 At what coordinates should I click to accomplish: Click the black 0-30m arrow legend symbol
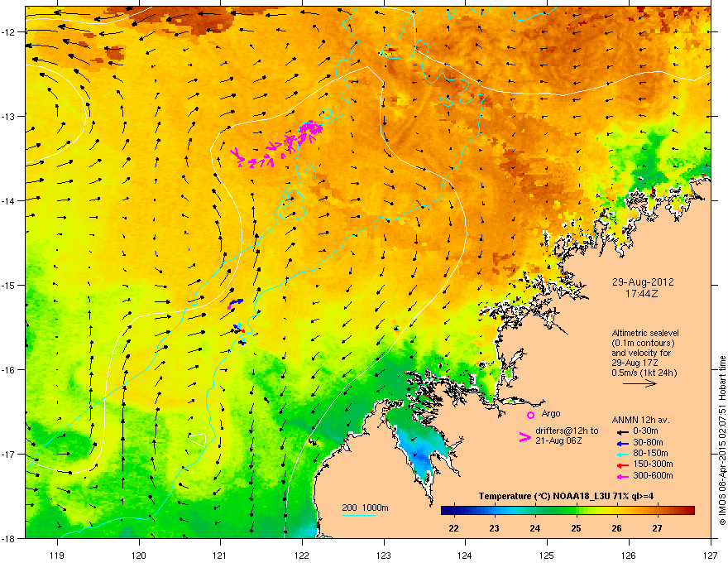622,431
